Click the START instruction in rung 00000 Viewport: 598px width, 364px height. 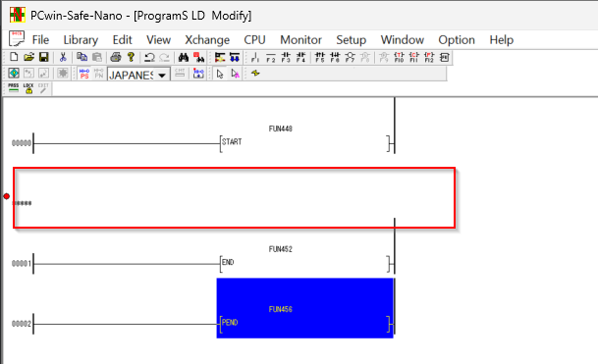pyautogui.click(x=232, y=142)
